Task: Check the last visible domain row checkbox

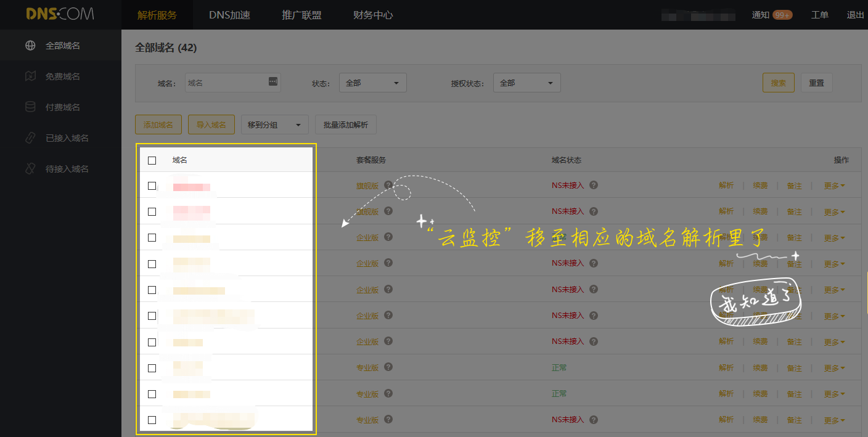Action: (152, 420)
